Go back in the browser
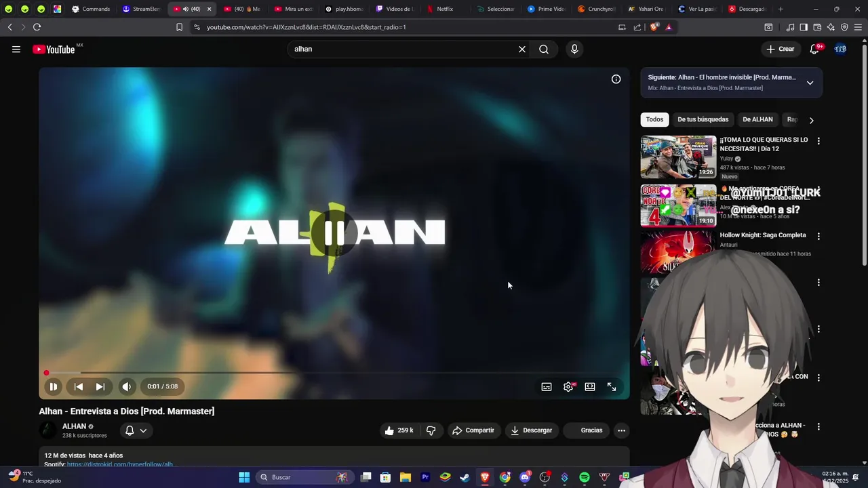 pyautogui.click(x=9, y=27)
